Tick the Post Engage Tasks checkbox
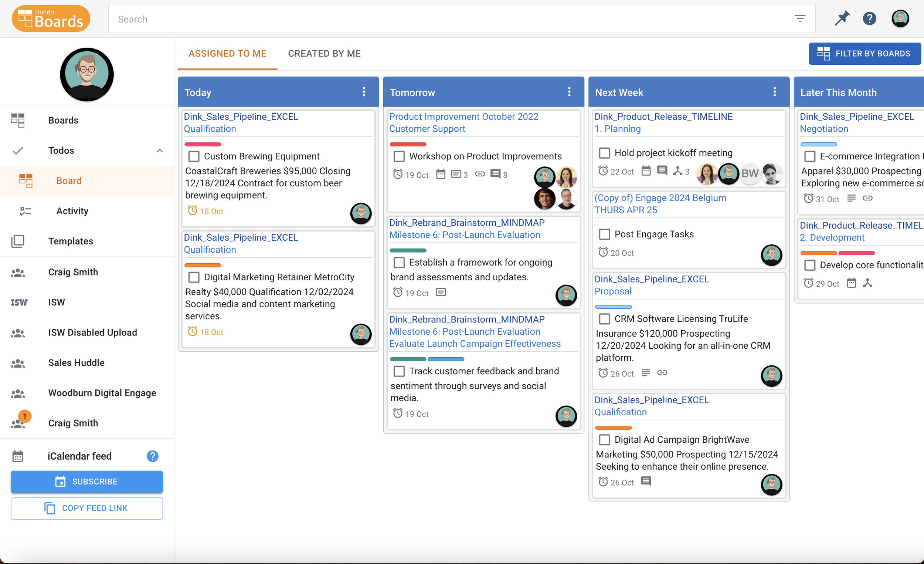 point(604,234)
